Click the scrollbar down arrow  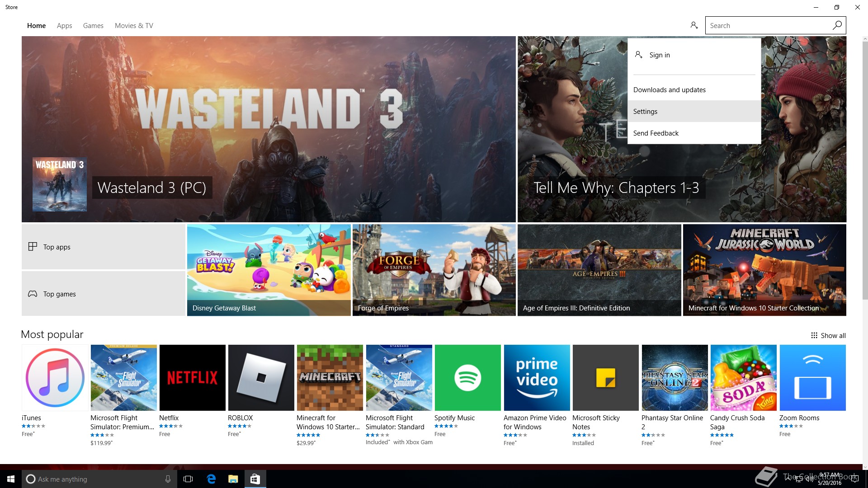[x=865, y=467]
